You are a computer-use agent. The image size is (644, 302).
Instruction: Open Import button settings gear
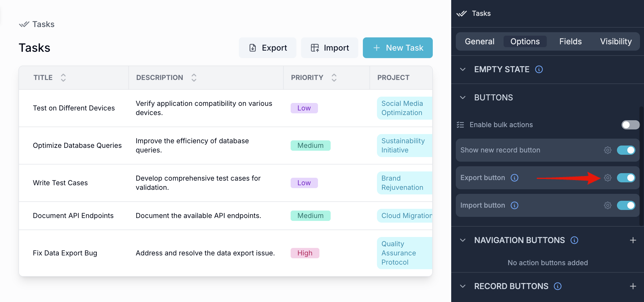(x=607, y=205)
